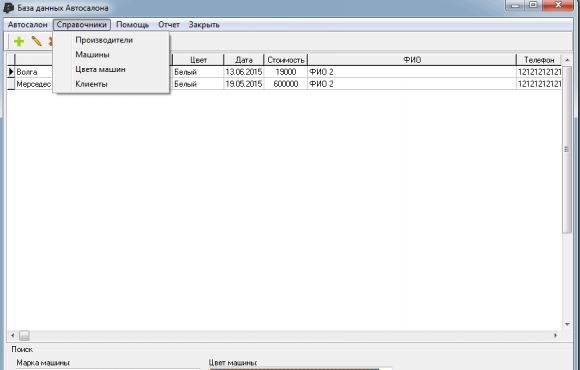Open the Автосалон menu
Viewport: 580px width, 370px height.
pyautogui.click(x=28, y=25)
